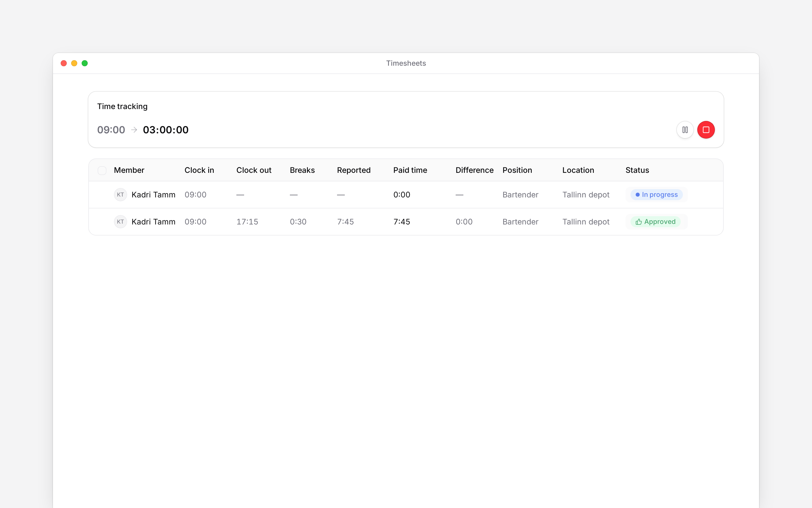Click the 09:00 clock in of Approved row
812x508 pixels.
coord(195,222)
